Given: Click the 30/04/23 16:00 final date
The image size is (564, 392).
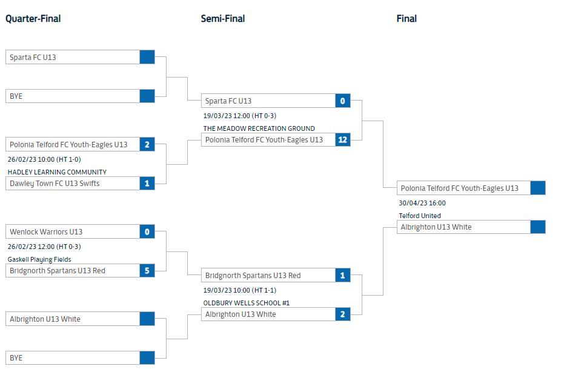Looking at the screenshot, I should (422, 204).
